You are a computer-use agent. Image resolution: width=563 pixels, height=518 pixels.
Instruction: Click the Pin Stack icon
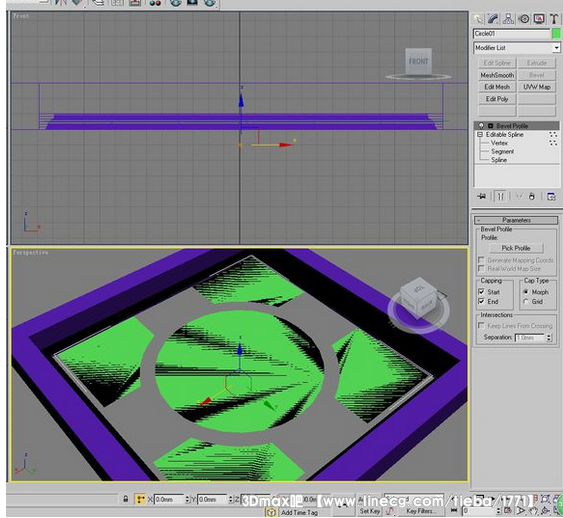coord(481,196)
